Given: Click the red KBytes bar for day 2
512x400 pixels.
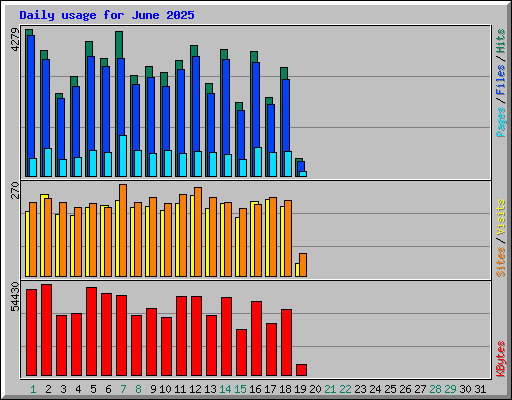Looking at the screenshot, I should point(46,330).
